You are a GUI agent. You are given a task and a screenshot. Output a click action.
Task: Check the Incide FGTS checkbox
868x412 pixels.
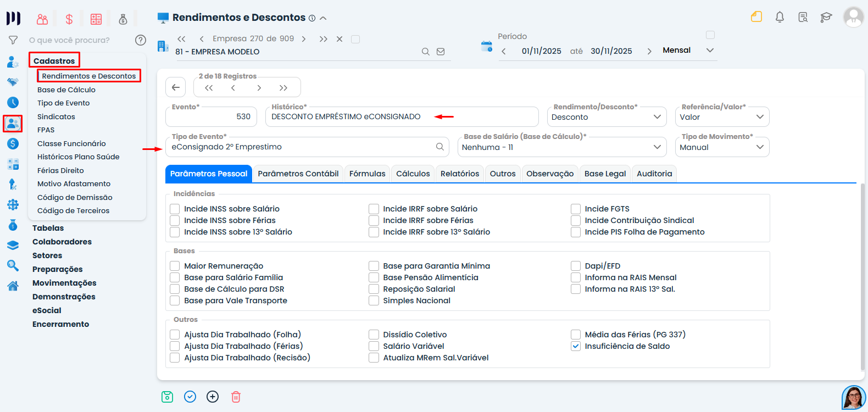(576, 209)
